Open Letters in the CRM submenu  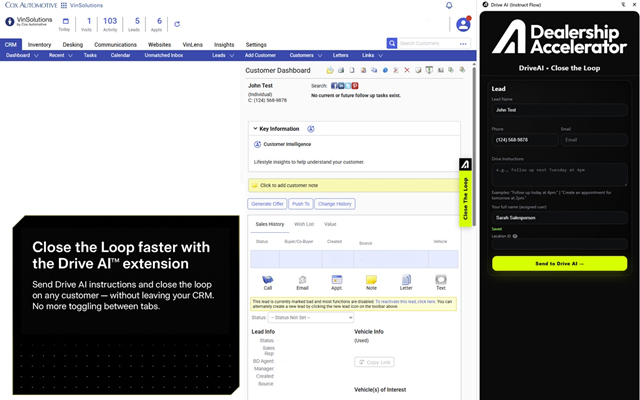(340, 55)
